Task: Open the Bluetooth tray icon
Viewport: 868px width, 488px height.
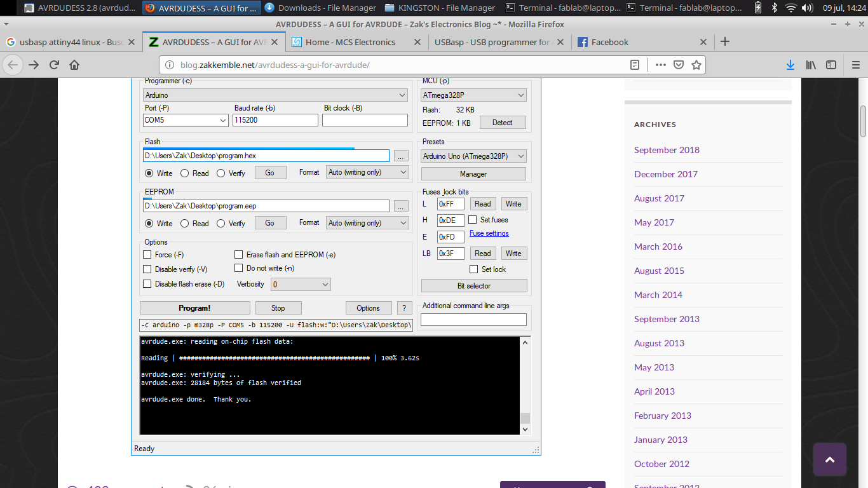Action: 774,8
